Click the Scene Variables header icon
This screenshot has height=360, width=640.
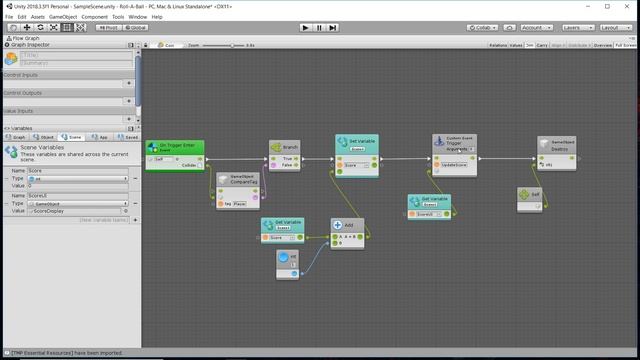coord(11,152)
